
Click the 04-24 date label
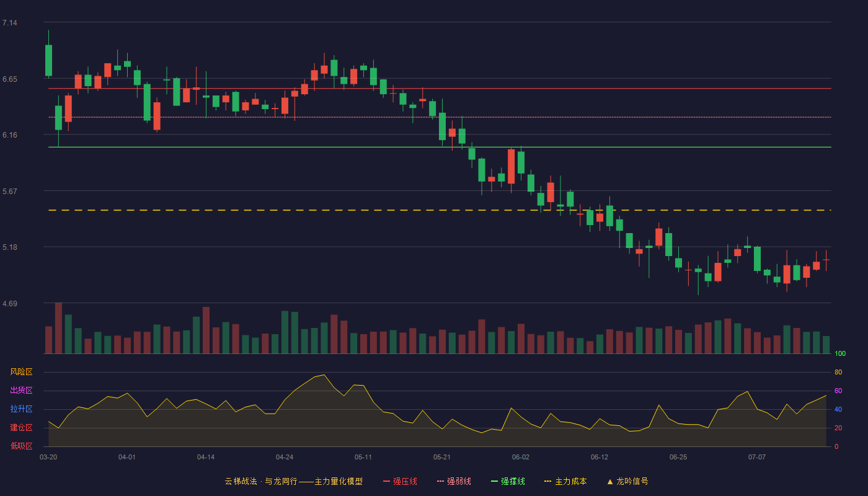[x=285, y=457]
